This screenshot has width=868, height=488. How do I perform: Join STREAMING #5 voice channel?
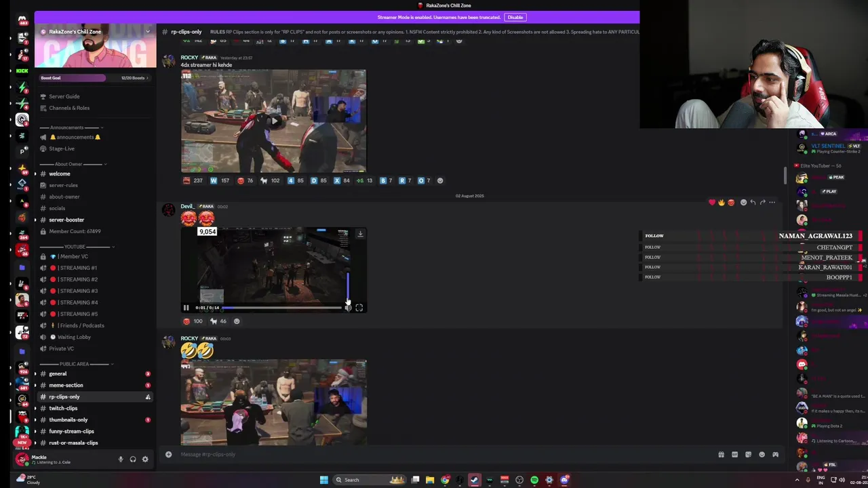point(78,314)
